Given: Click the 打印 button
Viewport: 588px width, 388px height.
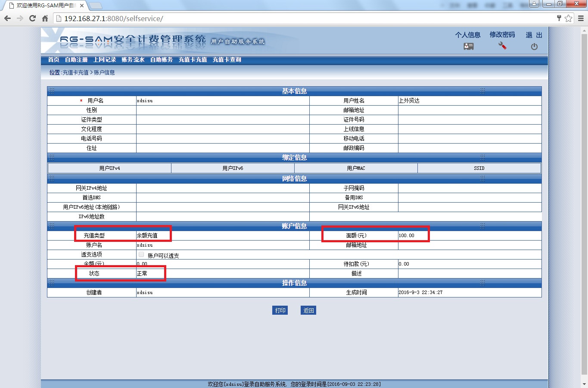Looking at the screenshot, I should tap(280, 310).
